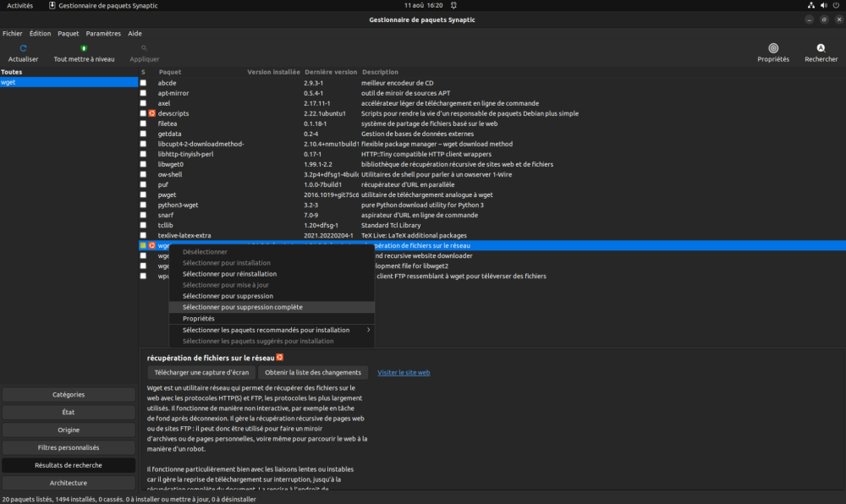Open the Propriétés toolbar icon
The image size is (846, 504).
(773, 48)
